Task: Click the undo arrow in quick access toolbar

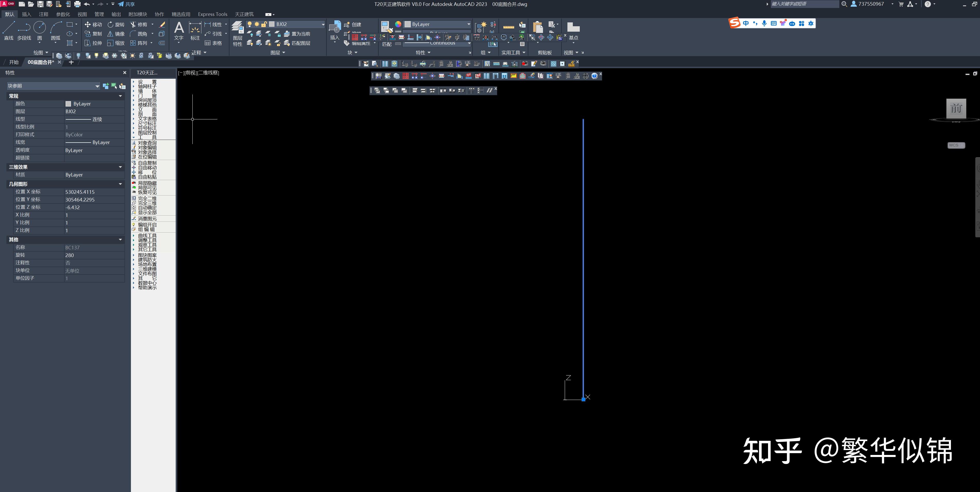Action: click(x=87, y=4)
